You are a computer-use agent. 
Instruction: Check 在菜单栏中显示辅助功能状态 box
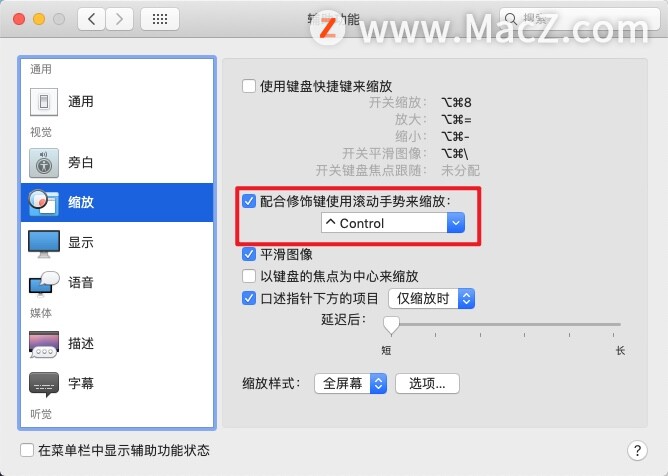click(27, 450)
